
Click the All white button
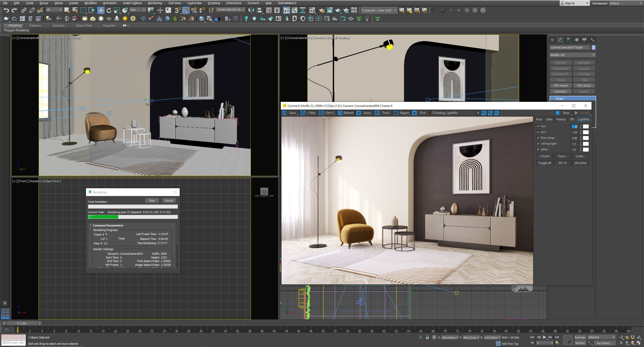click(580, 163)
